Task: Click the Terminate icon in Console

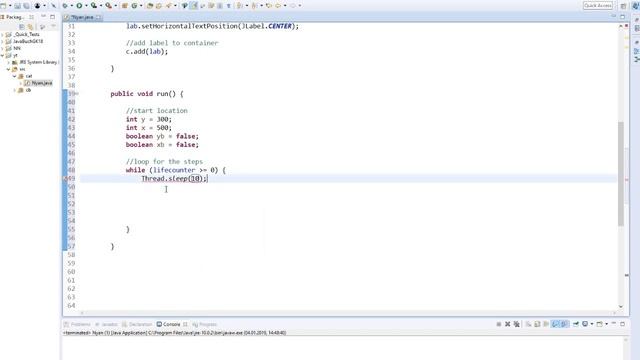Action: coord(499,324)
